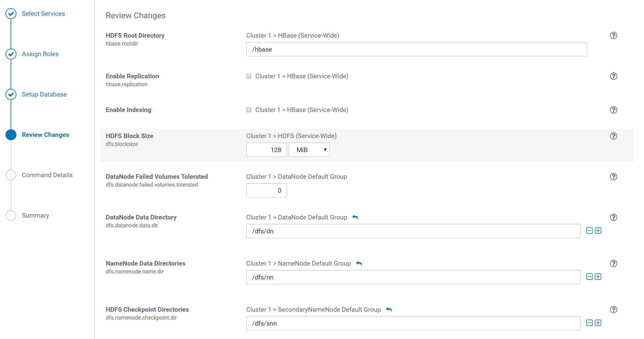Remove the /dfs/dn directory entry
The width and height of the screenshot is (644, 339).
coord(589,231)
